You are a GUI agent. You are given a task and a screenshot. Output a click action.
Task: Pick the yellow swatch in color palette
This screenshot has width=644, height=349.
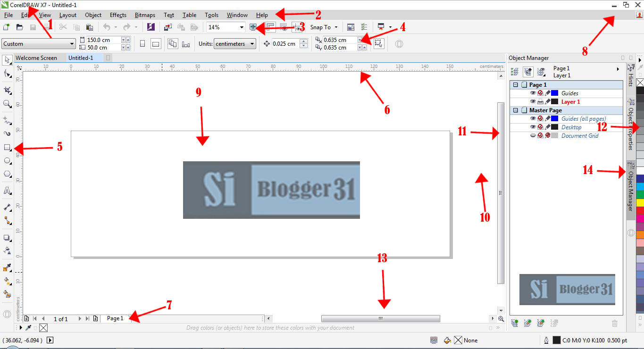(x=640, y=202)
